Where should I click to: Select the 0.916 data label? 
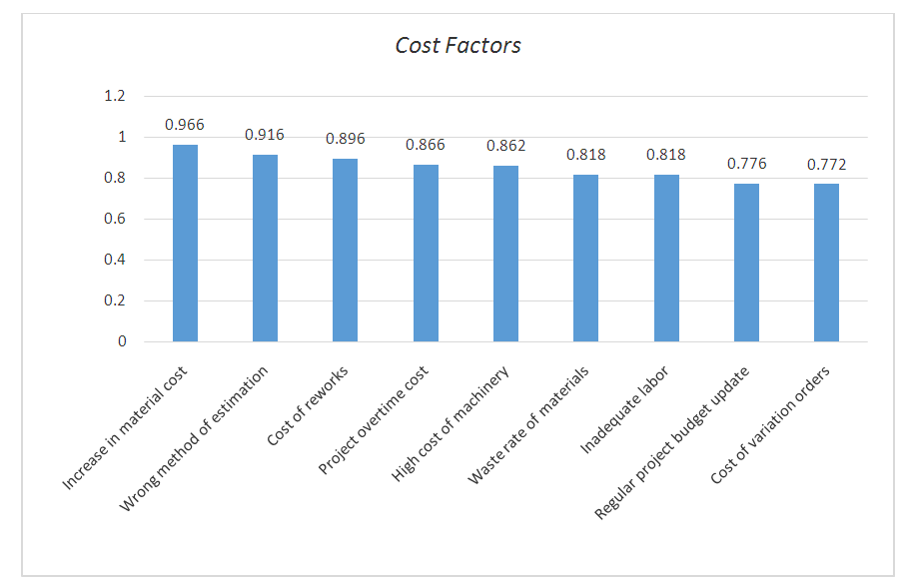[x=265, y=135]
